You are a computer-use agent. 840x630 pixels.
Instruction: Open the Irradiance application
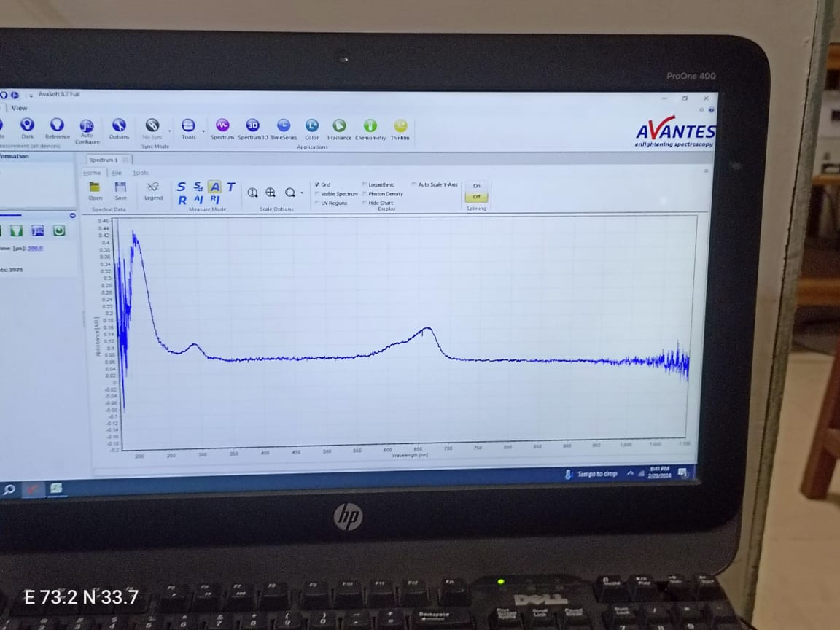point(339,125)
